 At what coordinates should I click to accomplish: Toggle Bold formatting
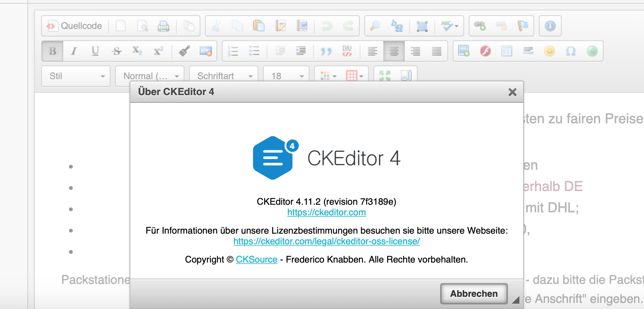(x=53, y=51)
